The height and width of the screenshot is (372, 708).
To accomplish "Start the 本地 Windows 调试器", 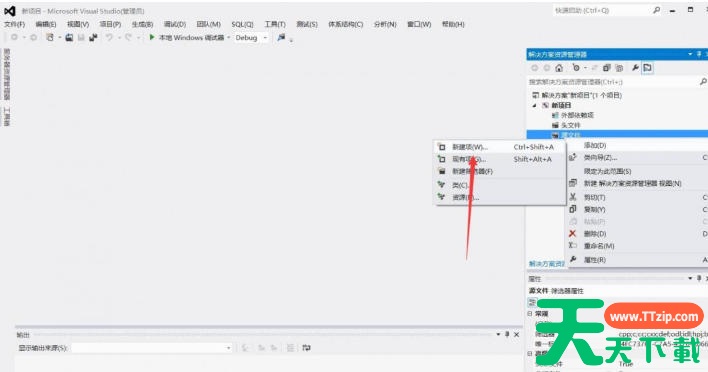I will (186, 37).
